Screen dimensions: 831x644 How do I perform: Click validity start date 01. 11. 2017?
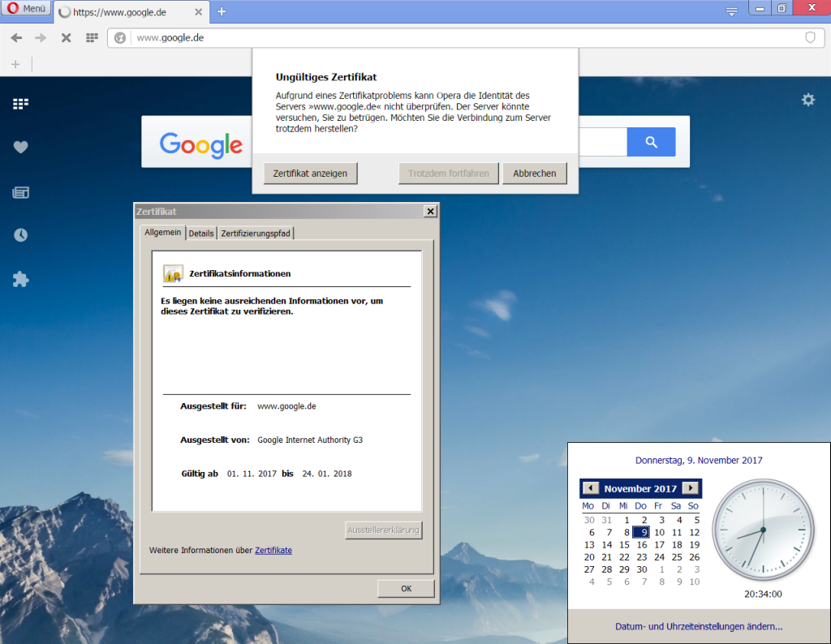(252, 474)
